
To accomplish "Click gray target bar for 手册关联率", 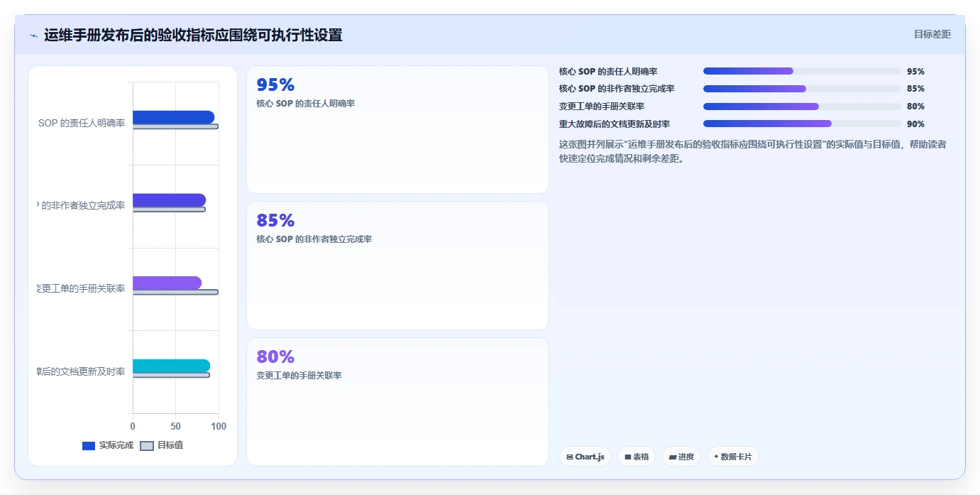I will pyautogui.click(x=175, y=292).
